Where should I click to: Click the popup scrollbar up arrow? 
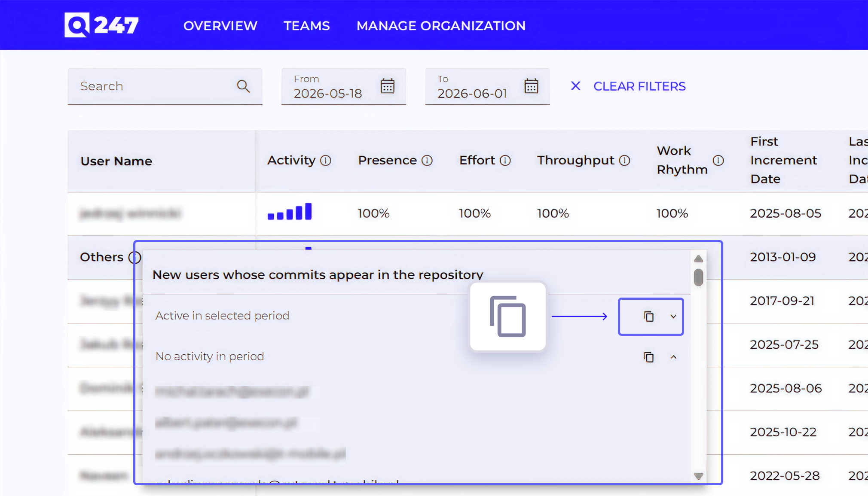pyautogui.click(x=698, y=259)
